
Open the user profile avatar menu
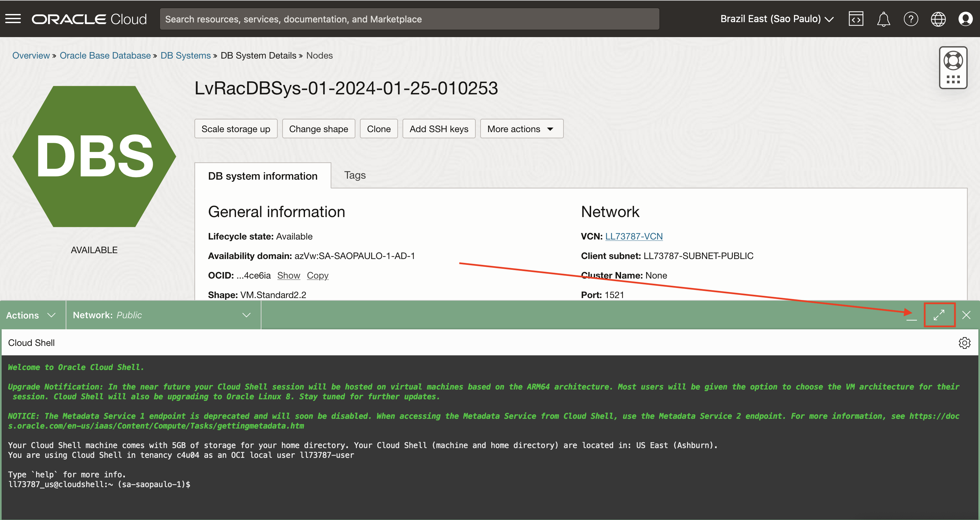[x=965, y=19]
